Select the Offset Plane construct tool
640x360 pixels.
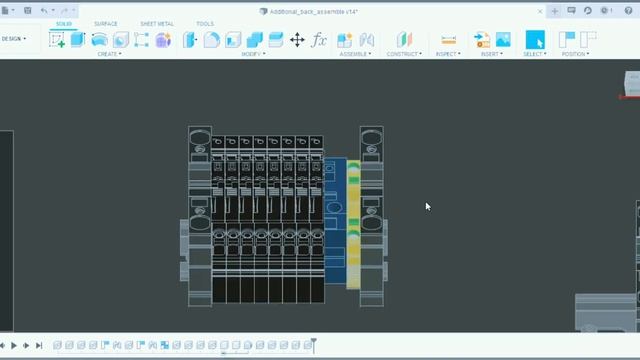[x=404, y=40]
